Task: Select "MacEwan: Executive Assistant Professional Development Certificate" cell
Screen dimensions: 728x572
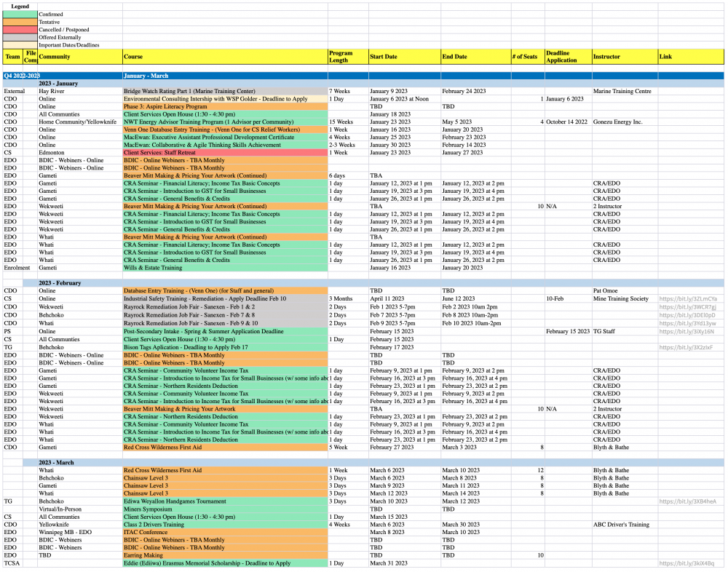Action: pyautogui.click(x=225, y=138)
